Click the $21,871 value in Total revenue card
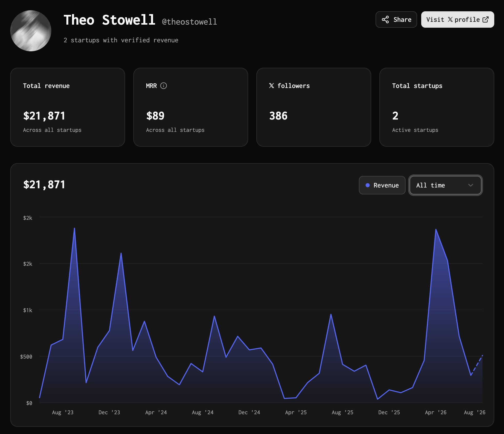Screen dimensions: 504x434 44,116
